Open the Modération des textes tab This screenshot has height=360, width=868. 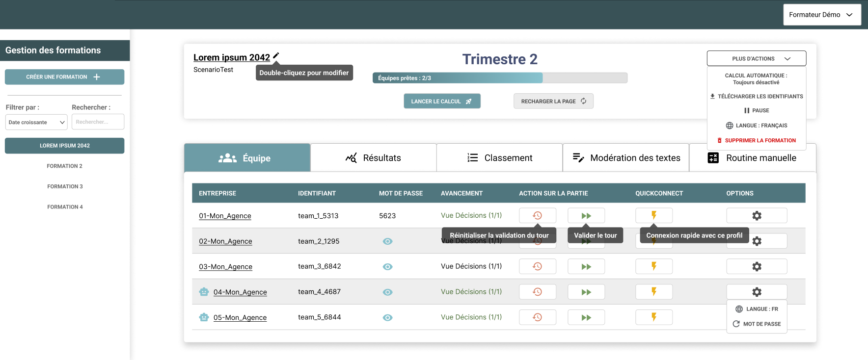[x=626, y=158]
